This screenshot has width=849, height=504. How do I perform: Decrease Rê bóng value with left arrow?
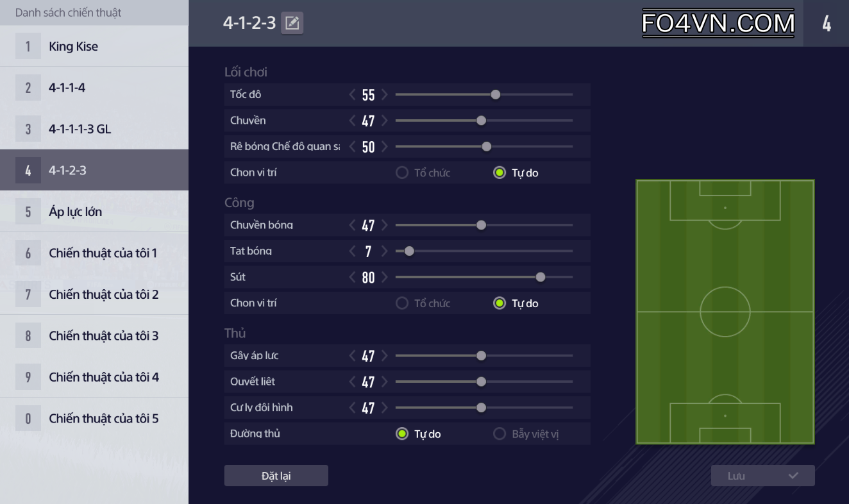(352, 147)
